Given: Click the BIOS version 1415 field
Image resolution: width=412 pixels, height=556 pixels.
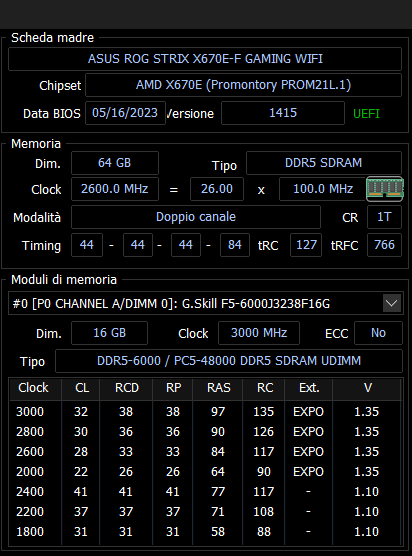Looking at the screenshot, I should [283, 113].
